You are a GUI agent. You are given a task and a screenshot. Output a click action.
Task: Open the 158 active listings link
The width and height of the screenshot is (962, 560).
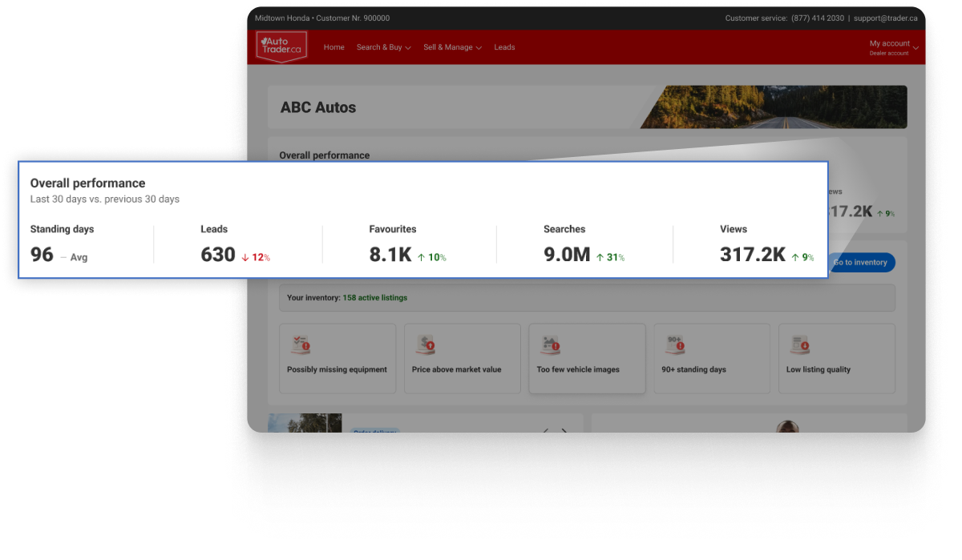pos(374,298)
